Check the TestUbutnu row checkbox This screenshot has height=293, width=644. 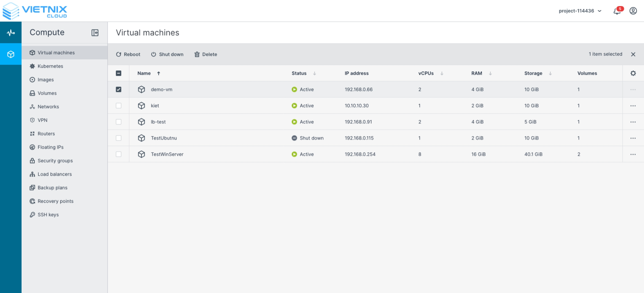tap(118, 138)
